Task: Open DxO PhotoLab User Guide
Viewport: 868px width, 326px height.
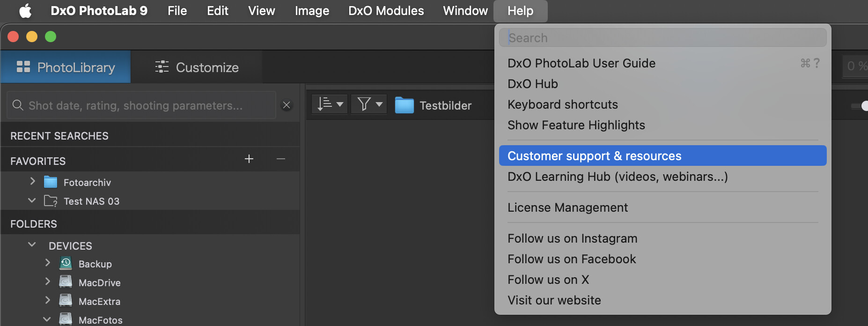Action: pos(662,63)
